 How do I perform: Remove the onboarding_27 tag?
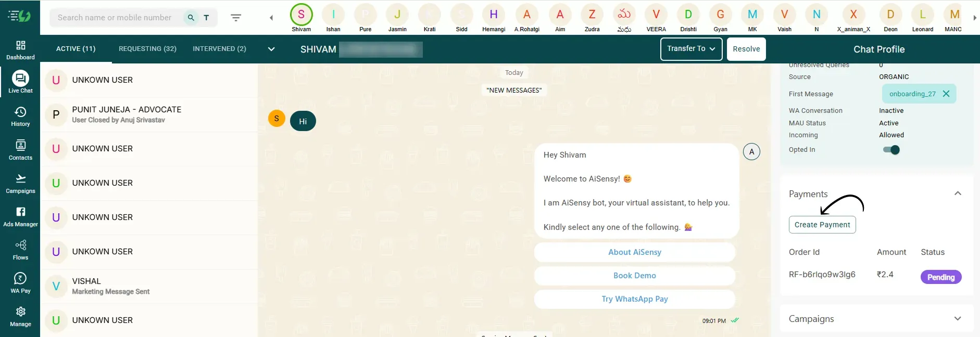tap(946, 94)
